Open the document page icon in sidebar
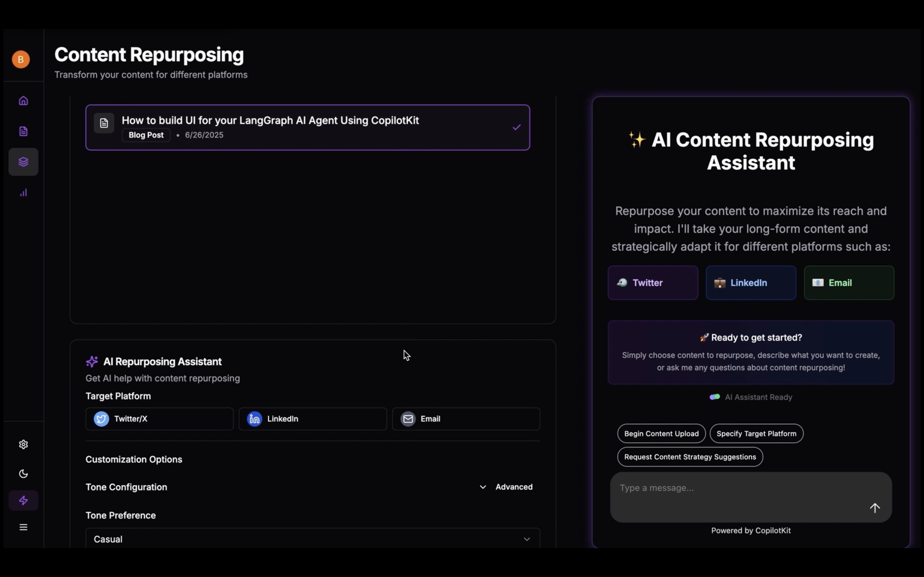This screenshot has width=924, height=577. (x=23, y=131)
